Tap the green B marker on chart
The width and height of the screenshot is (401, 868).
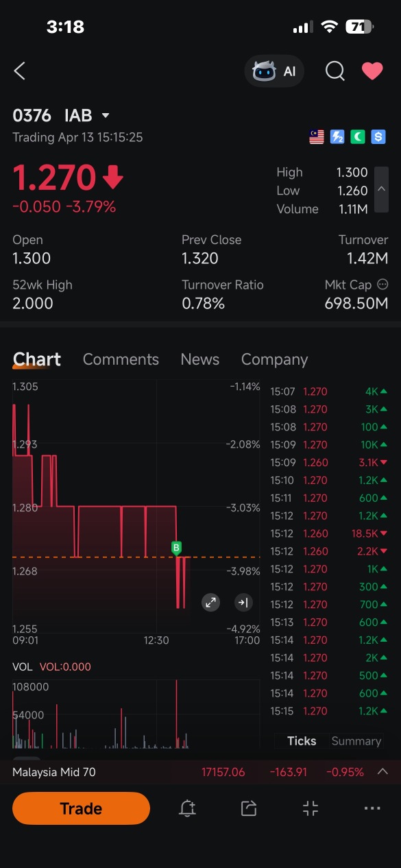[176, 547]
